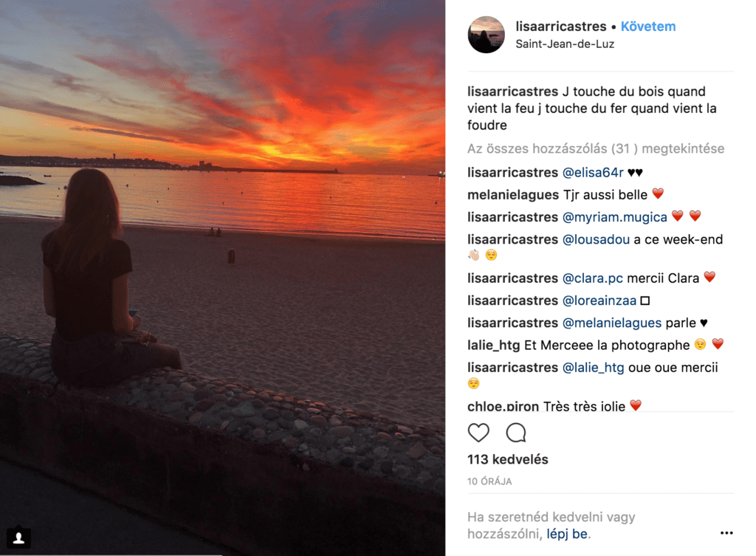The height and width of the screenshot is (556, 756).
Task: Like the post with the heart icon
Action: pos(478,433)
